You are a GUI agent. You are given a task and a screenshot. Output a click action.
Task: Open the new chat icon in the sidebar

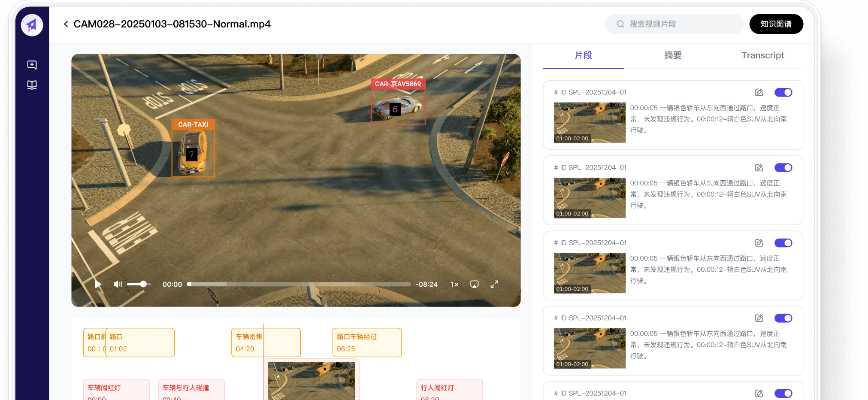(32, 65)
